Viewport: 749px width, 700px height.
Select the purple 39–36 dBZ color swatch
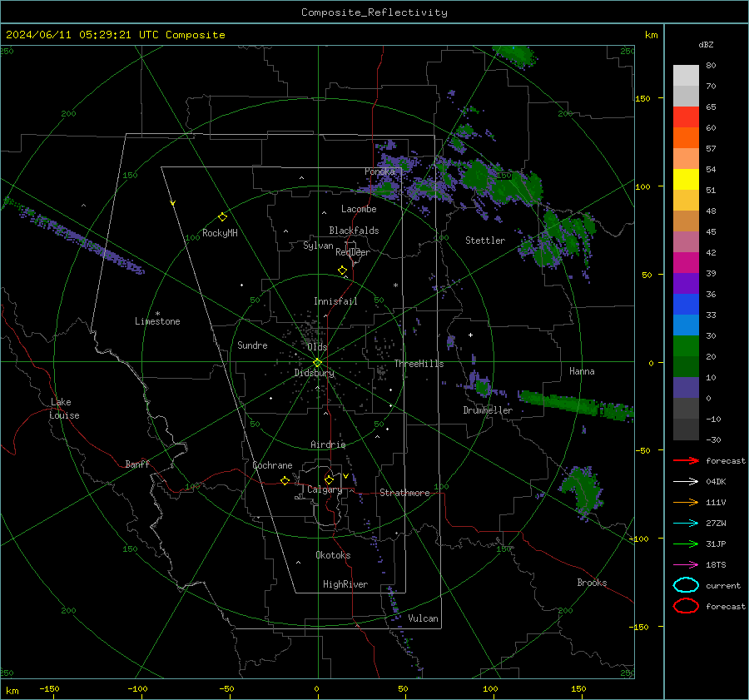tap(686, 283)
